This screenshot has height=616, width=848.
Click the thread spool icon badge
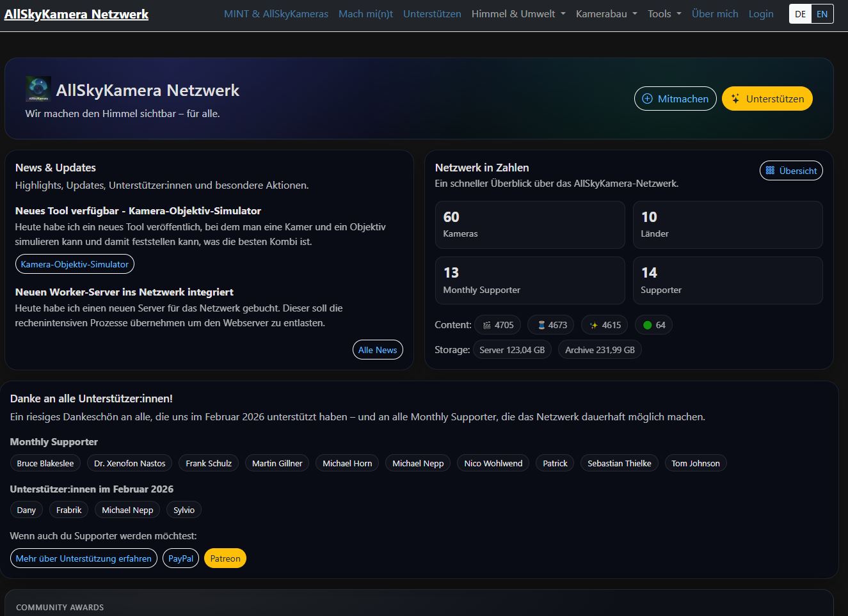click(x=541, y=325)
